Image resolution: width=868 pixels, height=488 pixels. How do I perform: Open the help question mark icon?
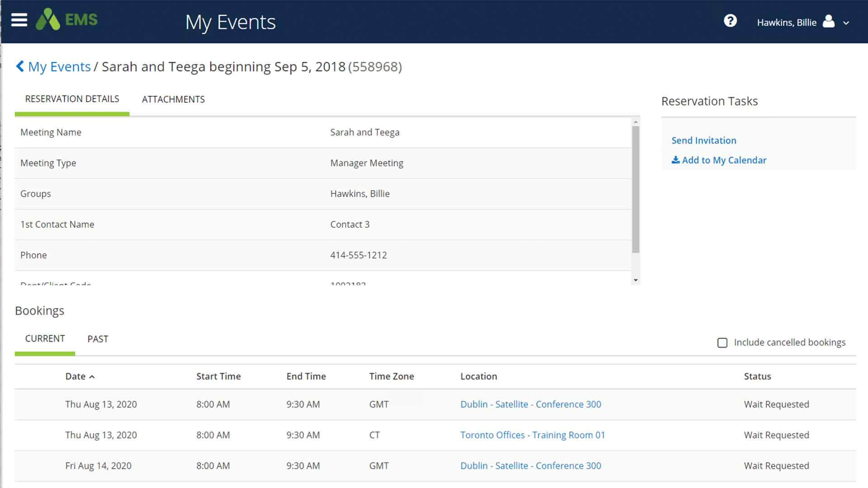tap(730, 21)
